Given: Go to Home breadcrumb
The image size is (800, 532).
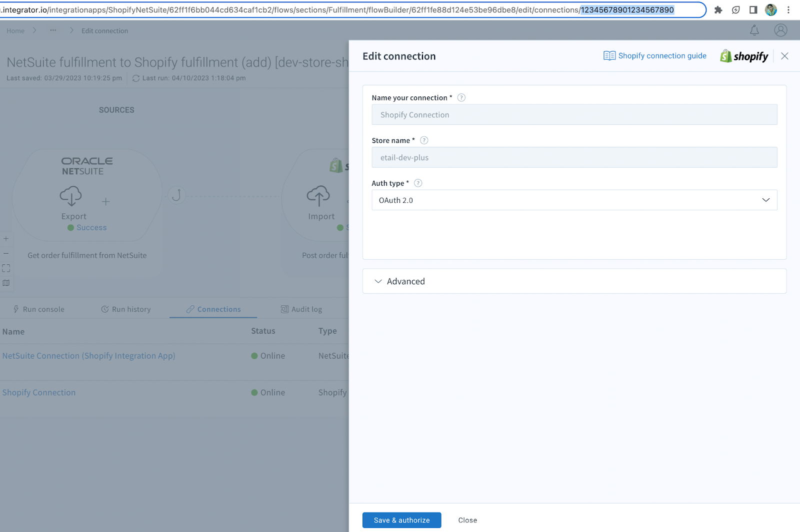Looking at the screenshot, I should [15, 31].
